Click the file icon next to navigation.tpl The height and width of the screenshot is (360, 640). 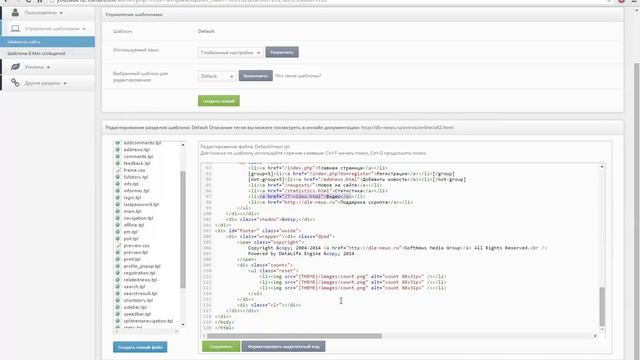(x=118, y=218)
